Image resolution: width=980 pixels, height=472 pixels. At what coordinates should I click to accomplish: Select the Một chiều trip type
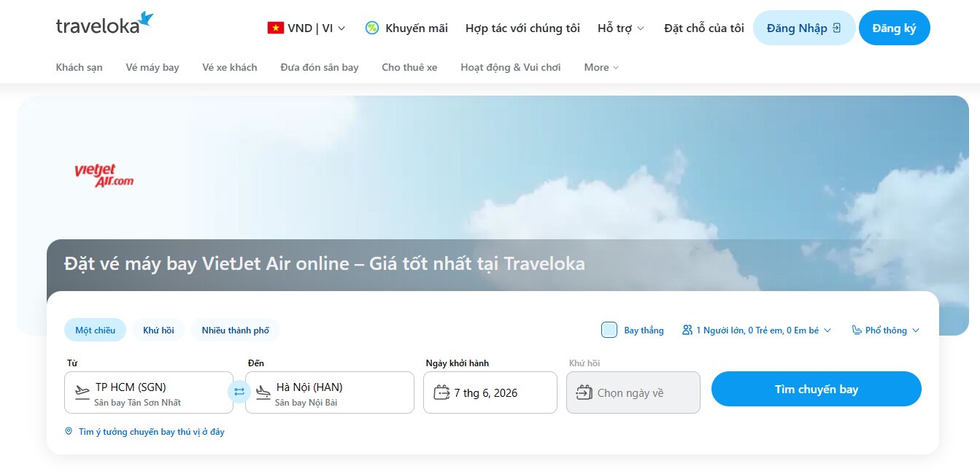pyautogui.click(x=95, y=330)
